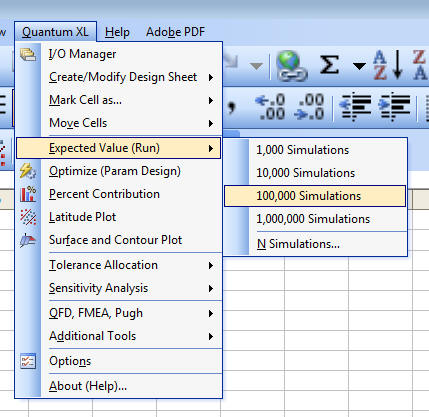The height and width of the screenshot is (417, 429).
Task: Open the AutoSum dropdown arrow
Action: coord(359,66)
